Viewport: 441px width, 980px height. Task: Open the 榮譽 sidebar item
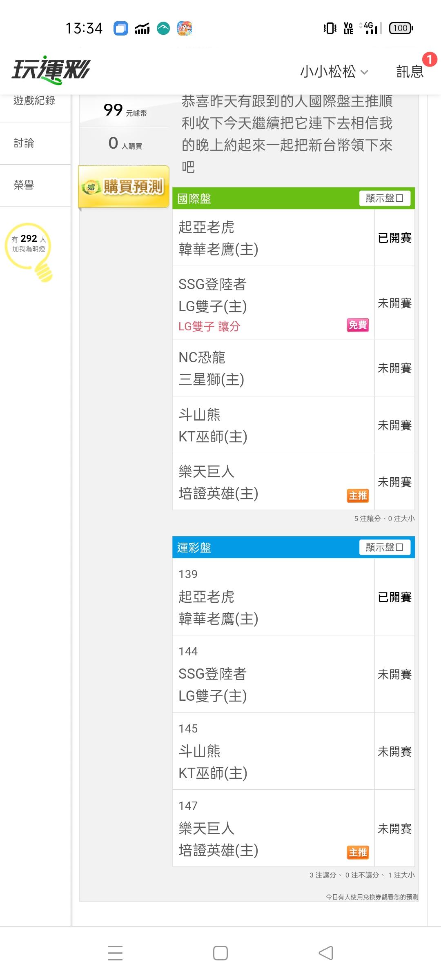(24, 185)
